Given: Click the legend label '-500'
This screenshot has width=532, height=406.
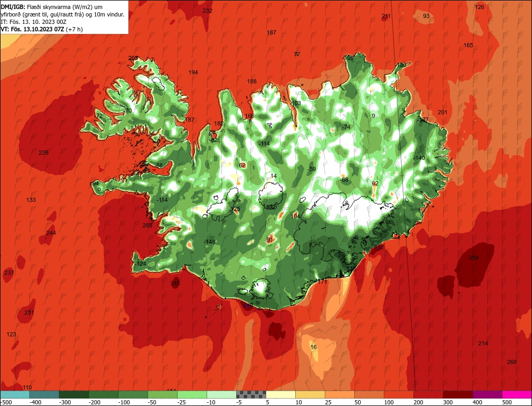Looking at the screenshot, I should 6,402.
